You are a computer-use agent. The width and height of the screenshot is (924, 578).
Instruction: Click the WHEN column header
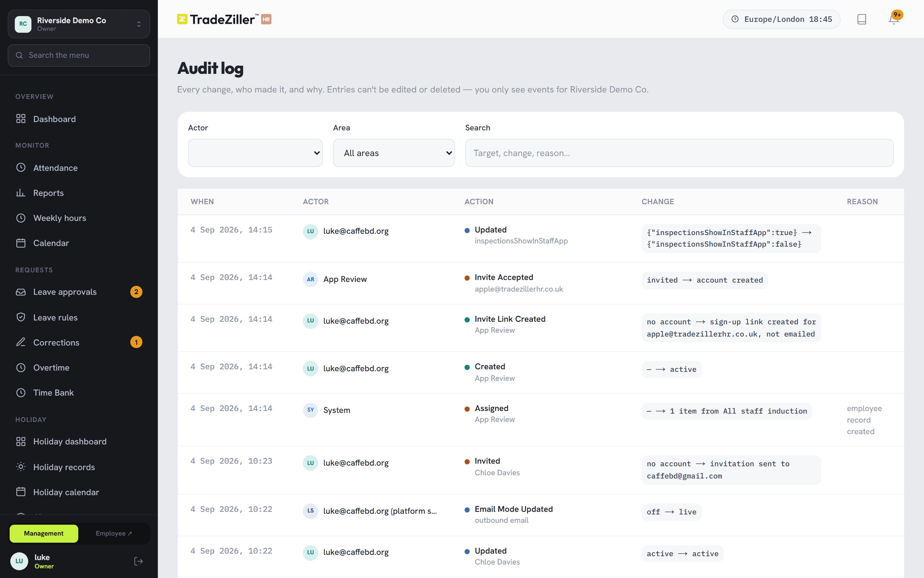(202, 201)
